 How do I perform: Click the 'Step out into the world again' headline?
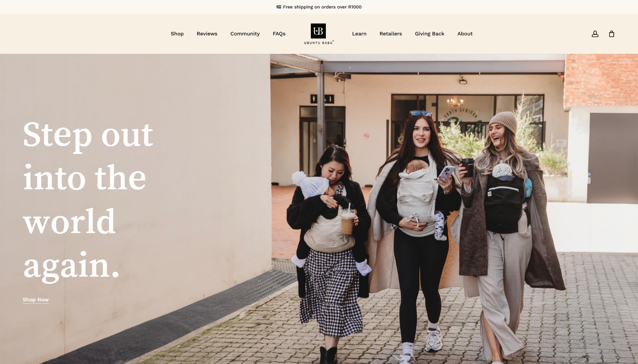[x=88, y=200]
